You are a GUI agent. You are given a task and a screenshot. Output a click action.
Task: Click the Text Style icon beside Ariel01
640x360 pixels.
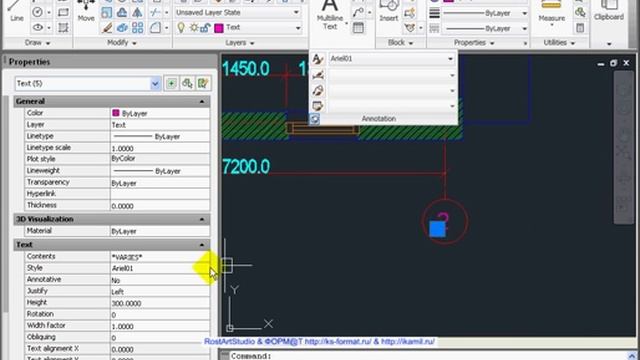(318, 59)
